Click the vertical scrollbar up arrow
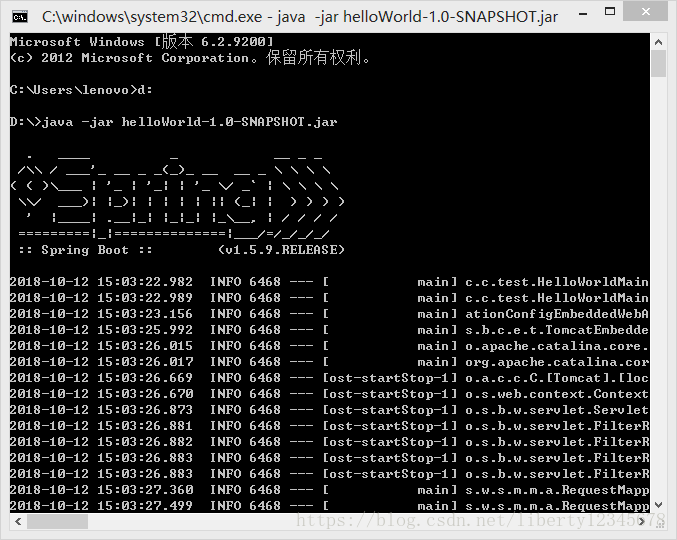Screen dimensions: 677x540 tap(658, 42)
